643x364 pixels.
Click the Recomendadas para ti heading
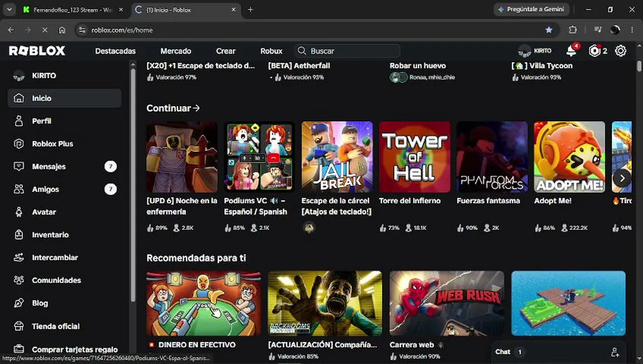pos(196,258)
